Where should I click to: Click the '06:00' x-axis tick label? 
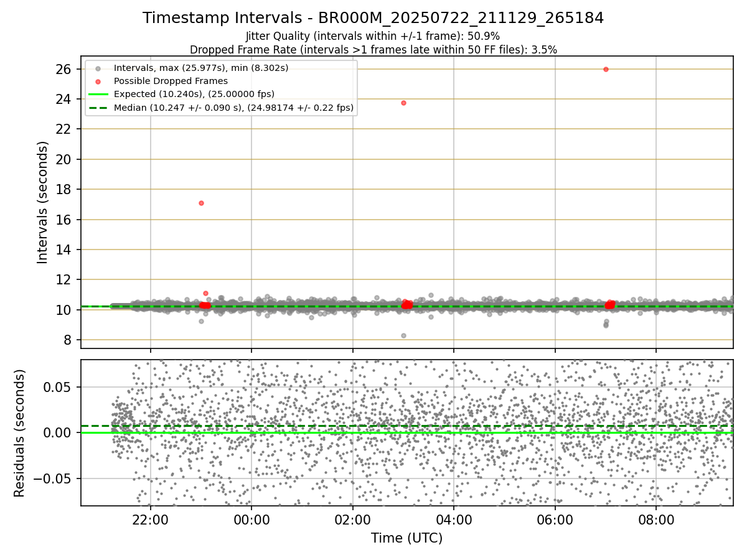tap(555, 520)
